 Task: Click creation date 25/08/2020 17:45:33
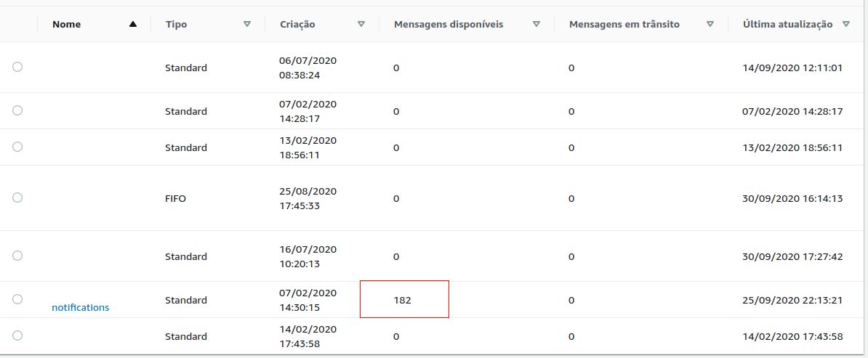coord(308,198)
